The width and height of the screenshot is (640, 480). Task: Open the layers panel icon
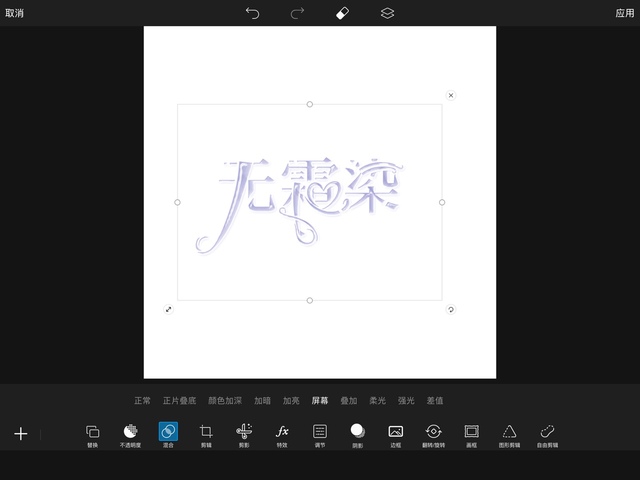coord(387,13)
